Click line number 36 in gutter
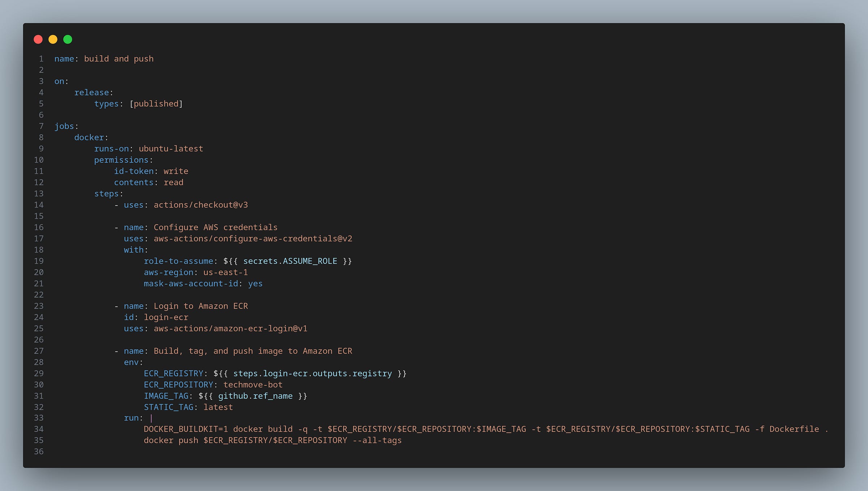This screenshot has height=491, width=868. [39, 452]
